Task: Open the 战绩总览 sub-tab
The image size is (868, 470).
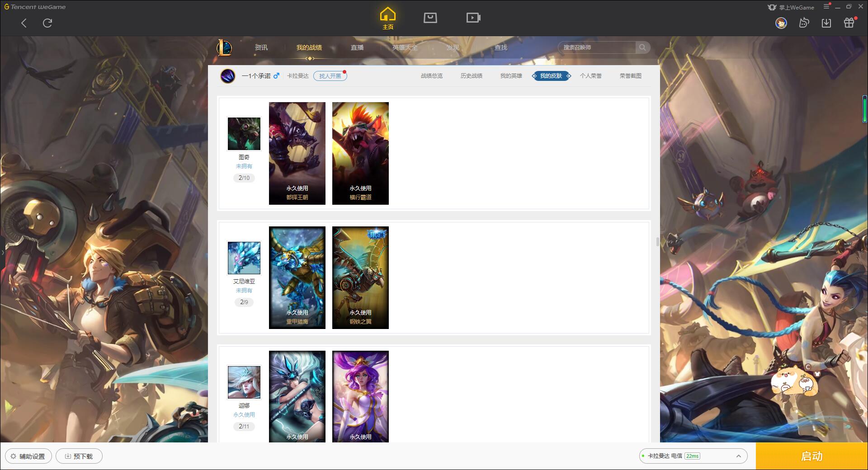Action: (x=432, y=76)
